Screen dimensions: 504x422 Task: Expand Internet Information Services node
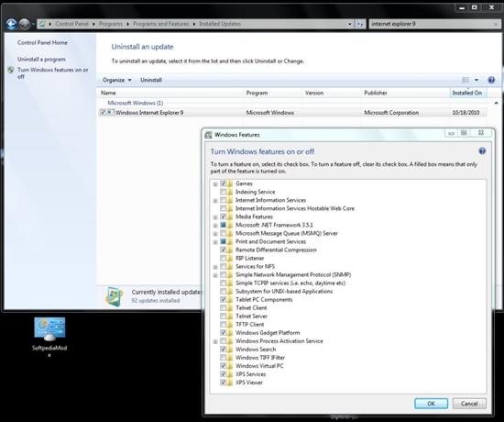215,201
